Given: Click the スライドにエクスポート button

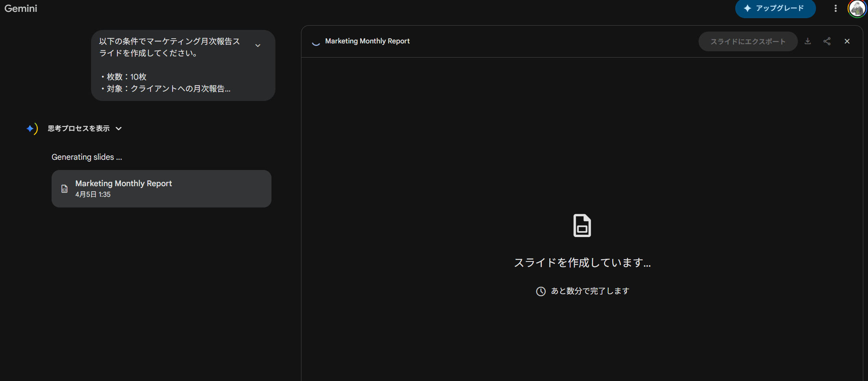Looking at the screenshot, I should tap(748, 41).
